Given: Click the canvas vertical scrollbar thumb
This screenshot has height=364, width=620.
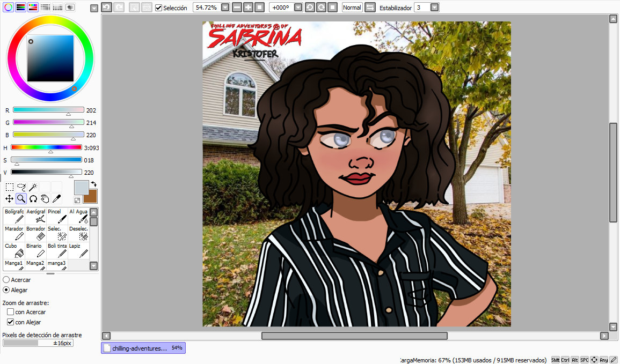Looking at the screenshot, I should pos(613,173).
